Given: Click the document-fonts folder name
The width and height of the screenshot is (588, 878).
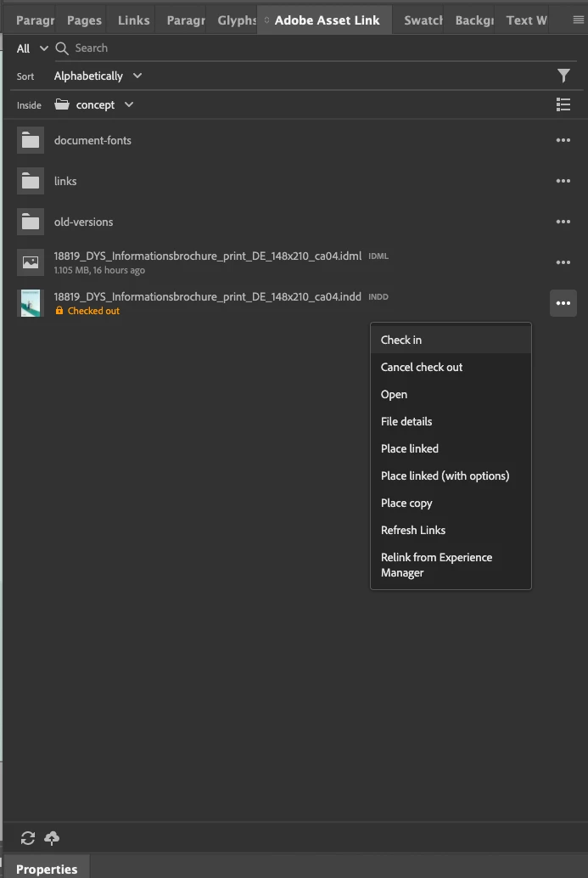Looking at the screenshot, I should pyautogui.click(x=92, y=141).
